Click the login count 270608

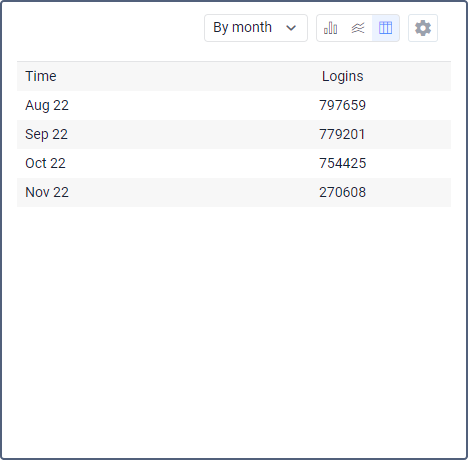(342, 192)
